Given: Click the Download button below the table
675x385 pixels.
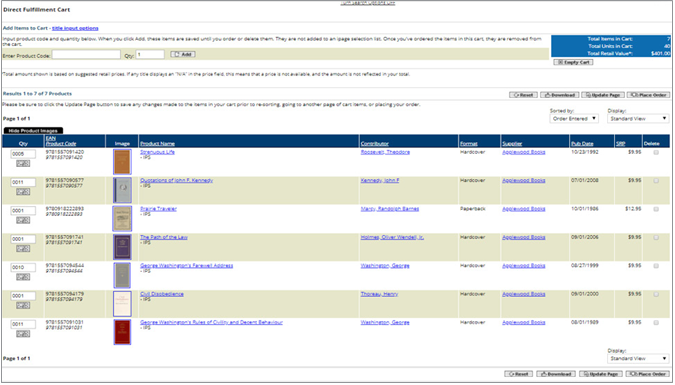Looking at the screenshot, I should tap(556, 374).
